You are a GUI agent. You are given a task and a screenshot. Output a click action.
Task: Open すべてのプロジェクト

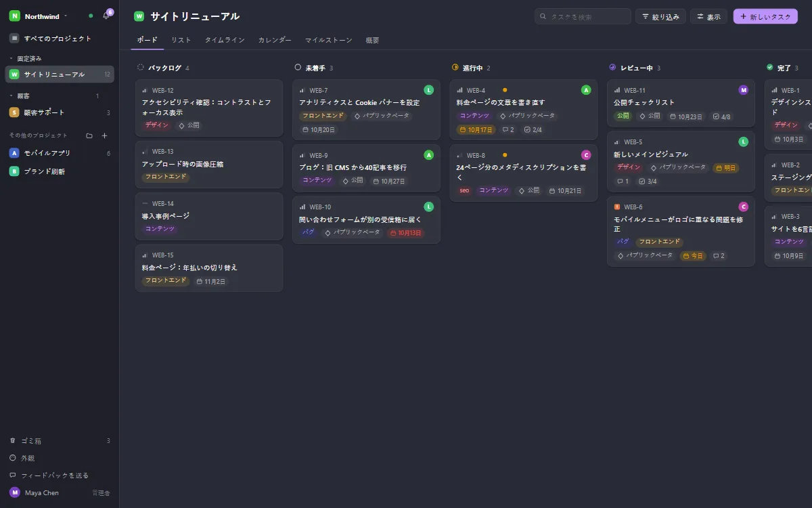tap(60, 39)
